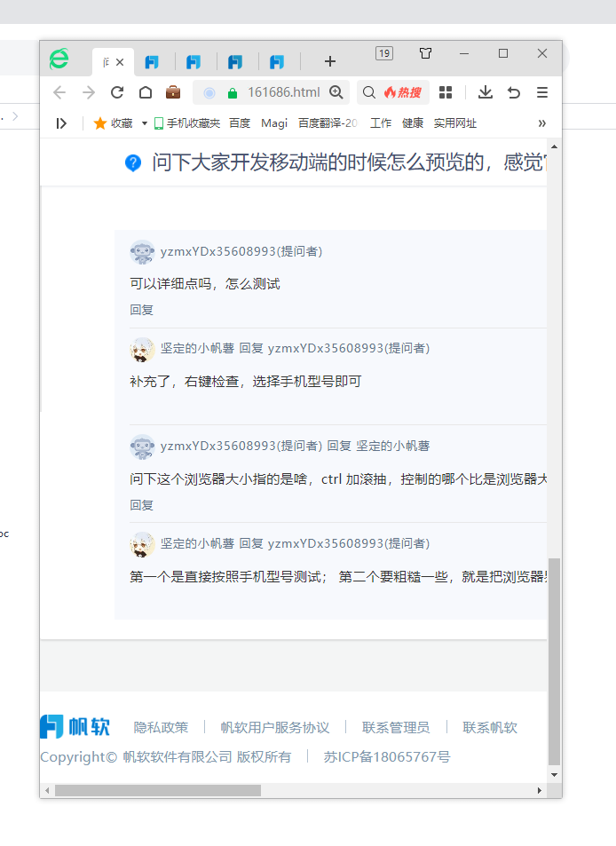Open the 联系帆软 footer link
This screenshot has width=616, height=846.
coord(490,728)
